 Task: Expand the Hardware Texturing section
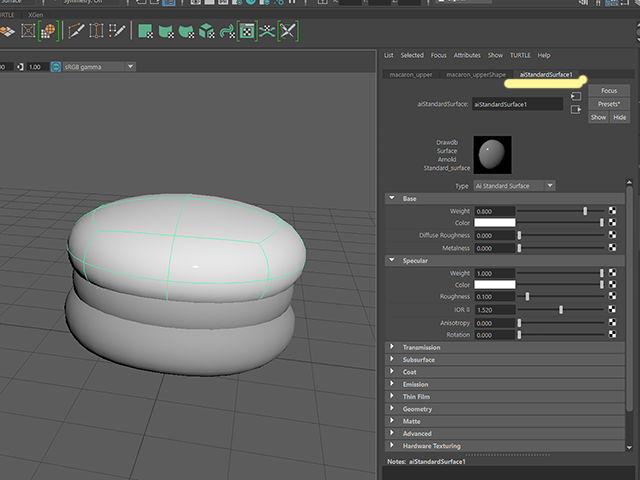click(392, 445)
